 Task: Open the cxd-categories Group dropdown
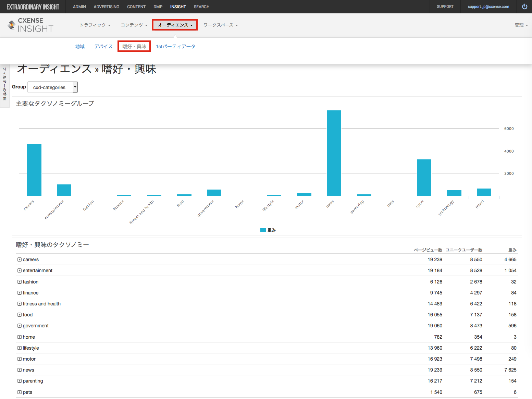click(53, 87)
